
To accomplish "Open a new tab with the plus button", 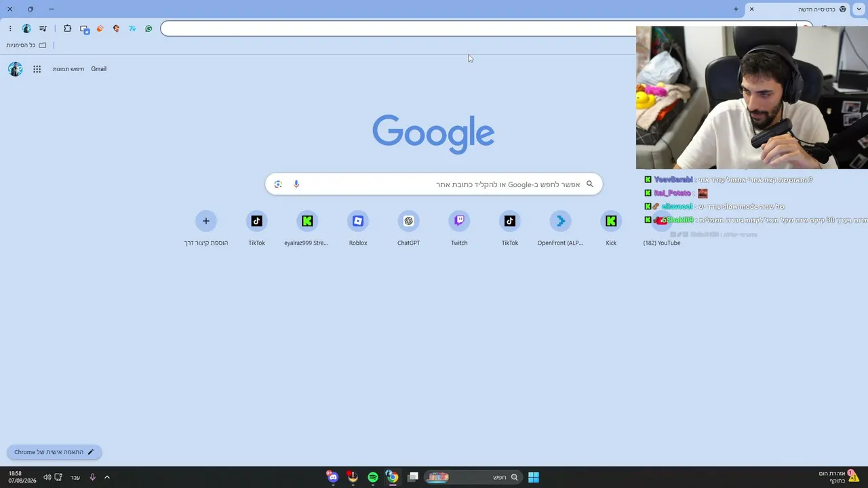I will pos(736,9).
